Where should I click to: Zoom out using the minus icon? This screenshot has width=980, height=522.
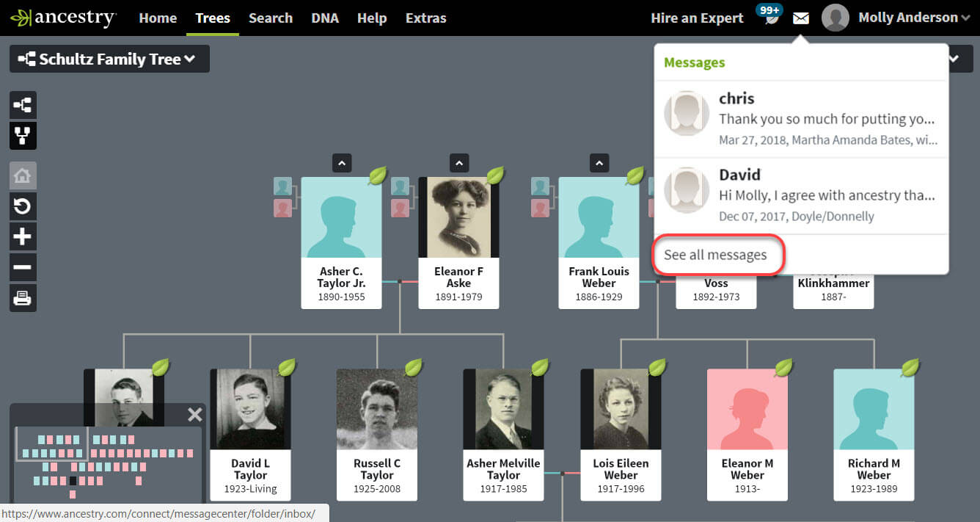[23, 267]
